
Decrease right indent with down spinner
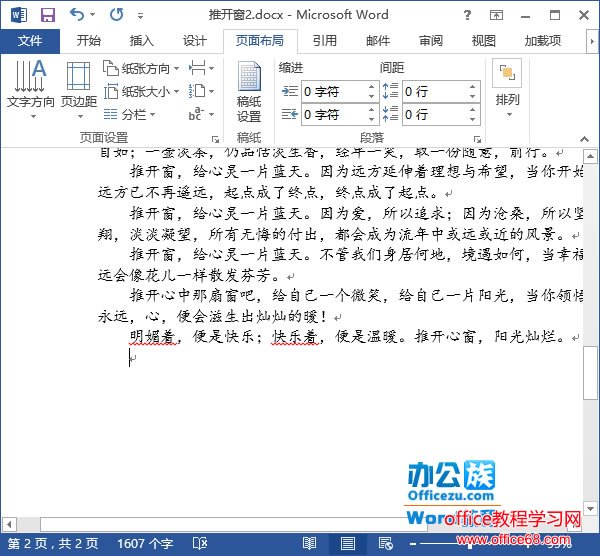[x=372, y=119]
